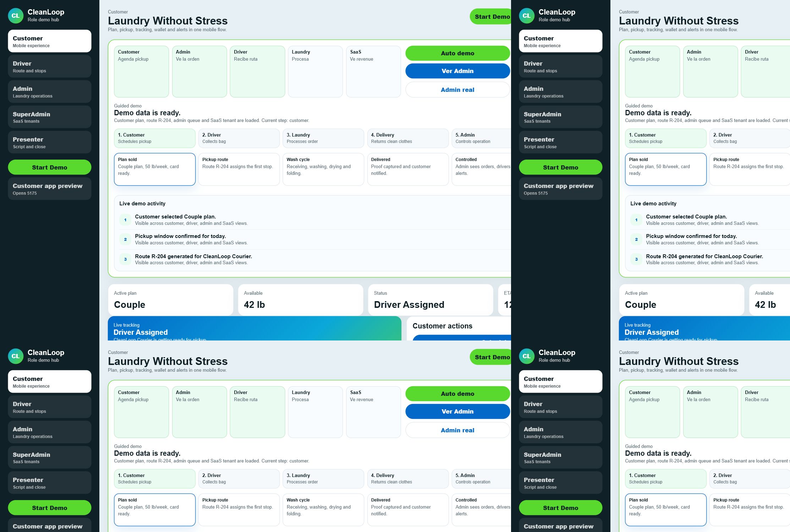The width and height of the screenshot is (790, 532).
Task: Open Customer app preview in upper-right sidebar
Action: (561, 189)
